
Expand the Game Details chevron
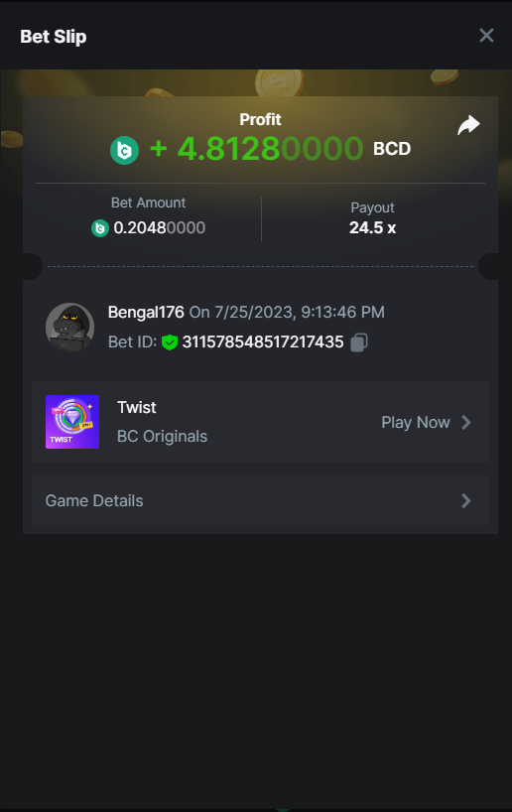[x=466, y=500]
